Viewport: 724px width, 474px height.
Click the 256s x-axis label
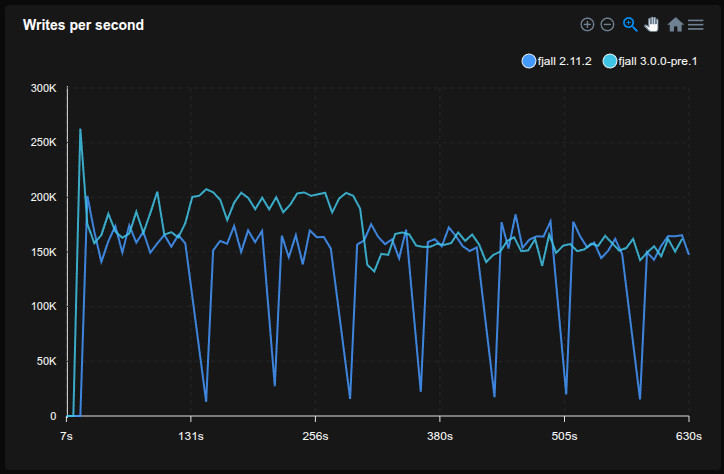(315, 436)
